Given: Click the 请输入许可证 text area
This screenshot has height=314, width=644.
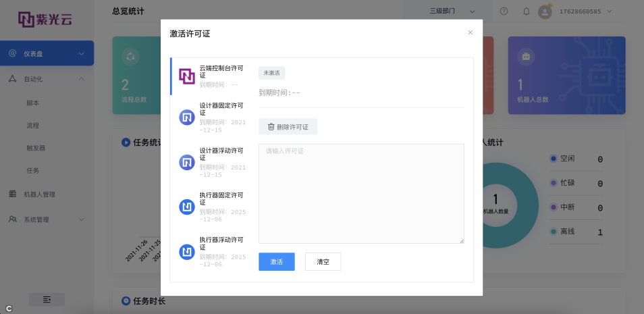Looking at the screenshot, I should pyautogui.click(x=361, y=193).
